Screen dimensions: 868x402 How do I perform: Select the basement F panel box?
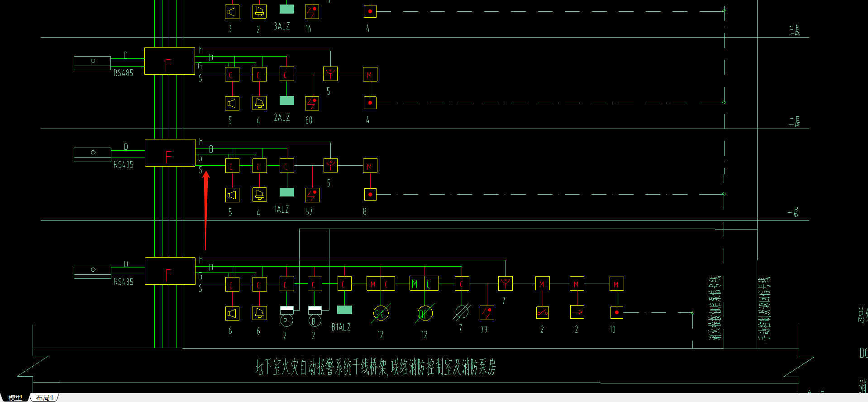tap(170, 271)
